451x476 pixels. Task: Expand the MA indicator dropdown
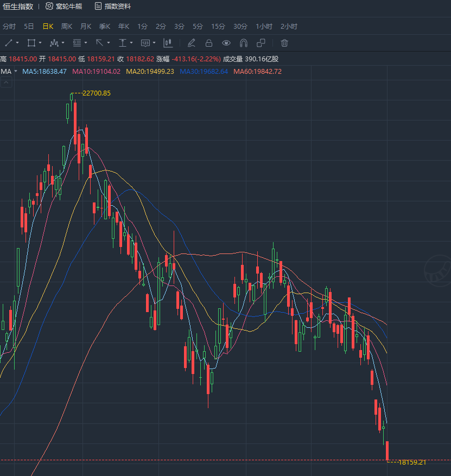16,71
